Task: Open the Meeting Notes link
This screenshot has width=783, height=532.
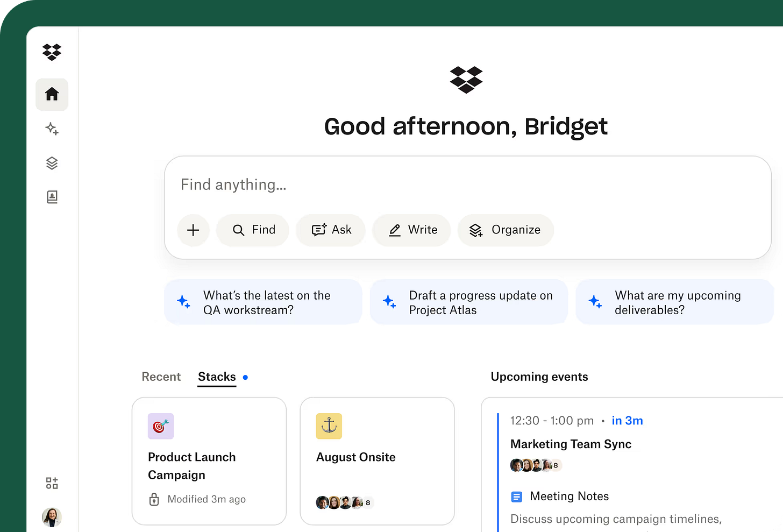Action: tap(570, 496)
